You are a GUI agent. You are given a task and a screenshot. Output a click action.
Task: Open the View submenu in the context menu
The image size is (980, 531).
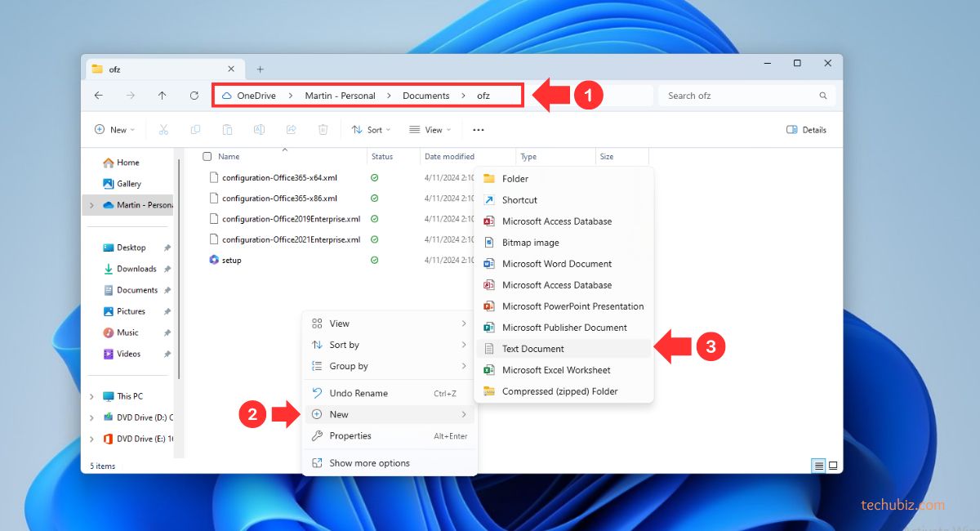390,324
